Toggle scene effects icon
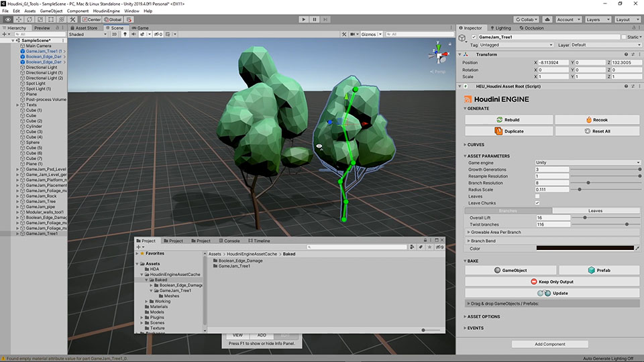This screenshot has height=362, width=644. [142, 34]
